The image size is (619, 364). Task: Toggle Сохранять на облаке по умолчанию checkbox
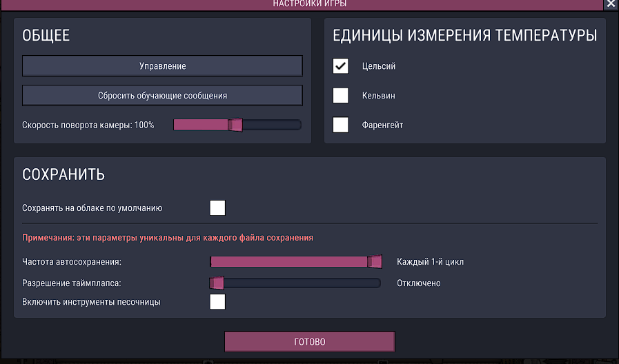(217, 208)
